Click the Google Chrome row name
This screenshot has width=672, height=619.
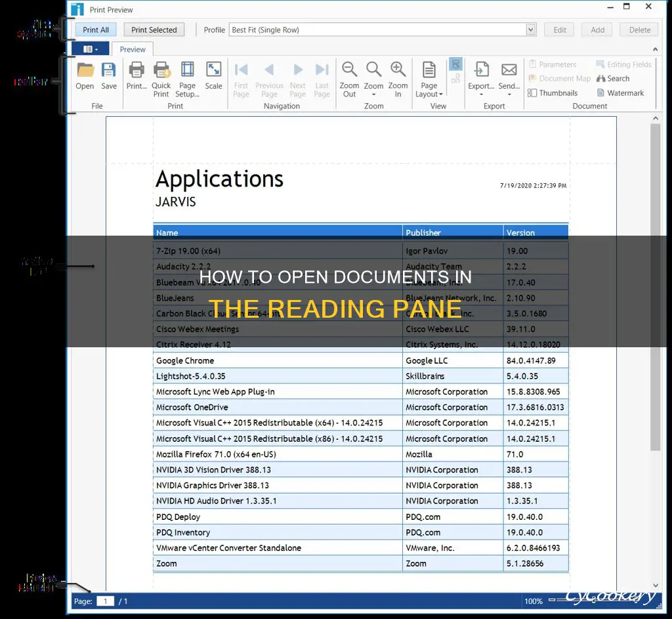tap(185, 360)
